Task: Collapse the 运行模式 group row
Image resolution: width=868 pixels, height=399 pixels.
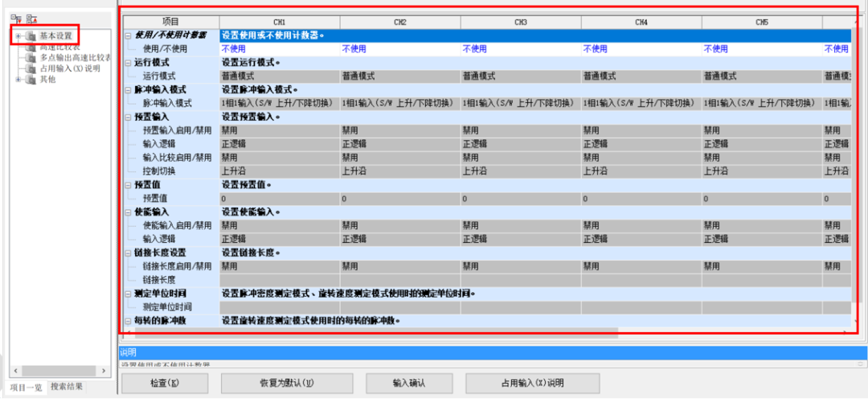Action: point(129,62)
